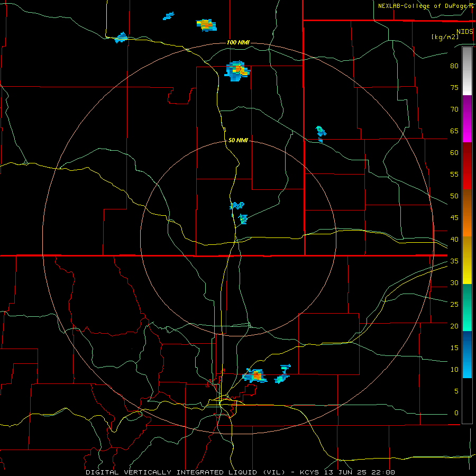Pick the purple-magenta segment of the color bar
Image resolution: width=476 pixels, height=476 pixels.
[467, 119]
